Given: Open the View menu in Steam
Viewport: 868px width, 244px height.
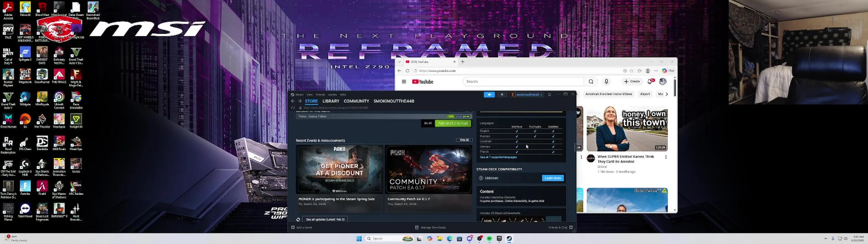Looking at the screenshot, I should point(310,95).
